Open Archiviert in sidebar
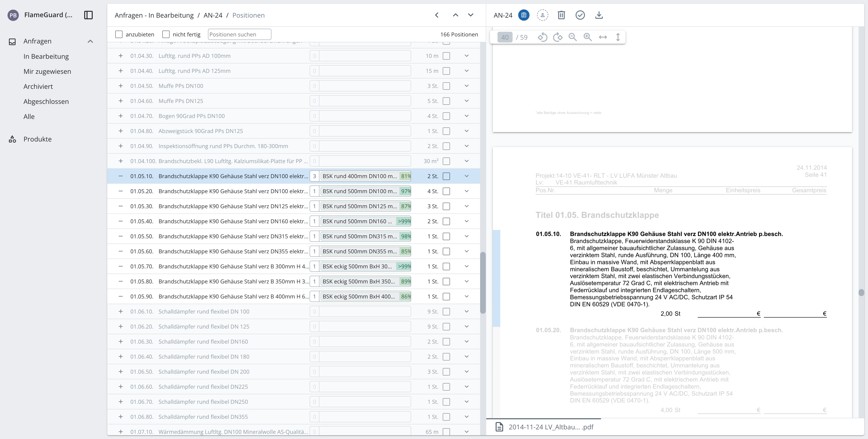The image size is (868, 439). [38, 86]
